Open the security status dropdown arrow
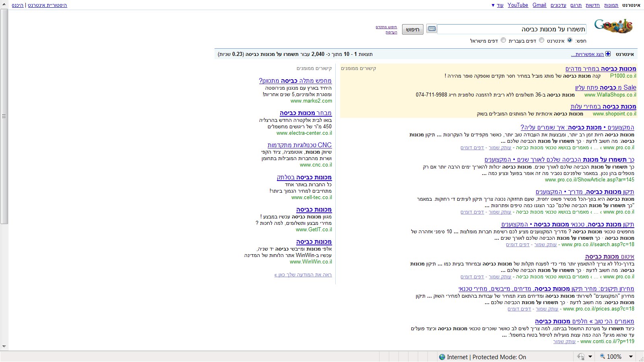The image size is (644, 362). coord(590,357)
